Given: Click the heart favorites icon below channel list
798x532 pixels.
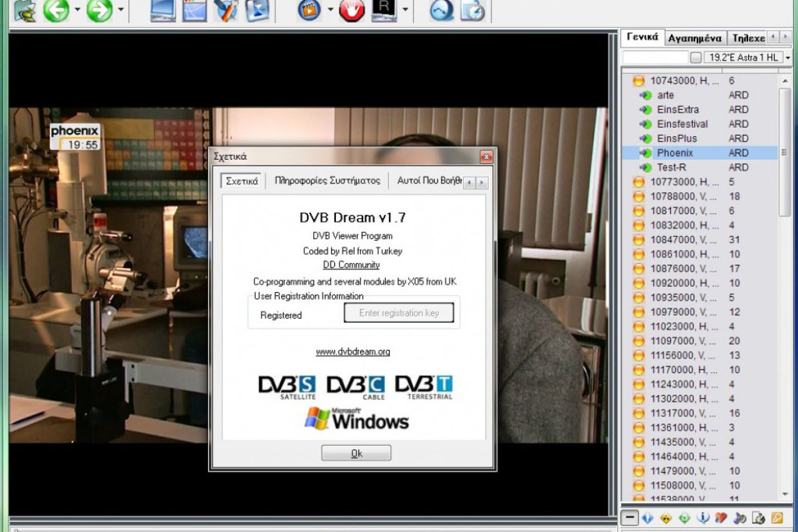Looking at the screenshot, I should 722,518.
